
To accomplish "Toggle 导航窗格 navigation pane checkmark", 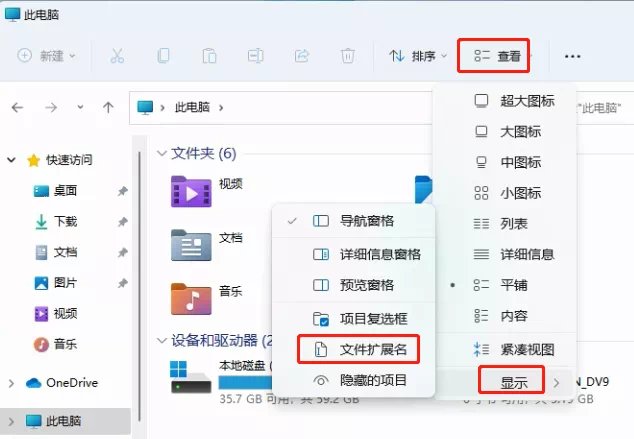I will click(353, 221).
